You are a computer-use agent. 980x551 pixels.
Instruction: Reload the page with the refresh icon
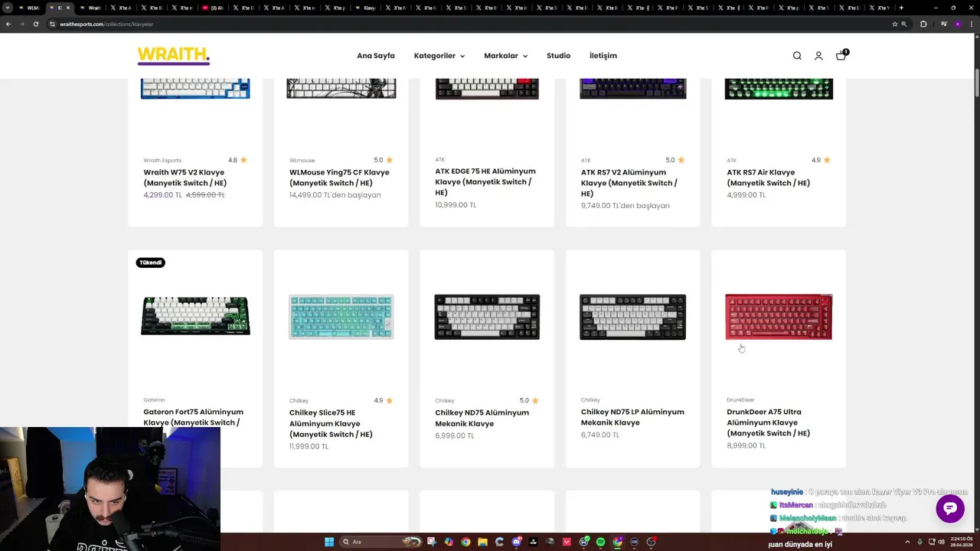coord(35,24)
